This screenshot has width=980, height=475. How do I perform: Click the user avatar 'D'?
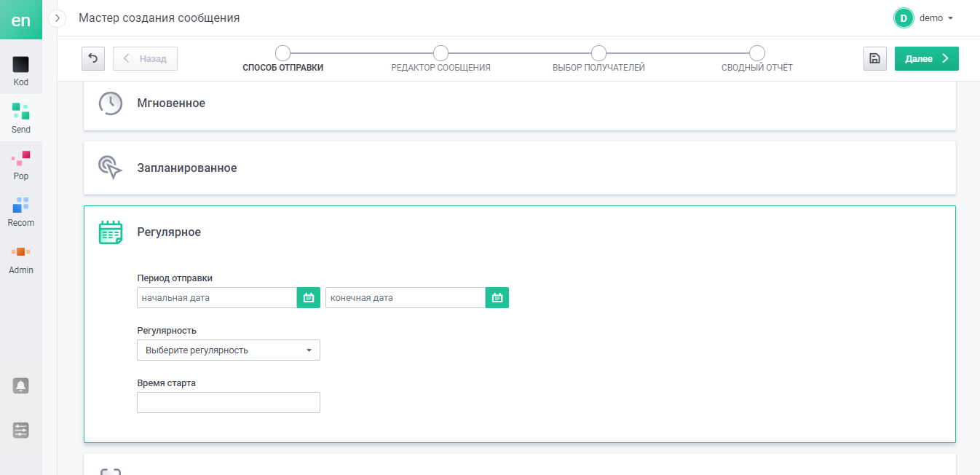pos(904,18)
